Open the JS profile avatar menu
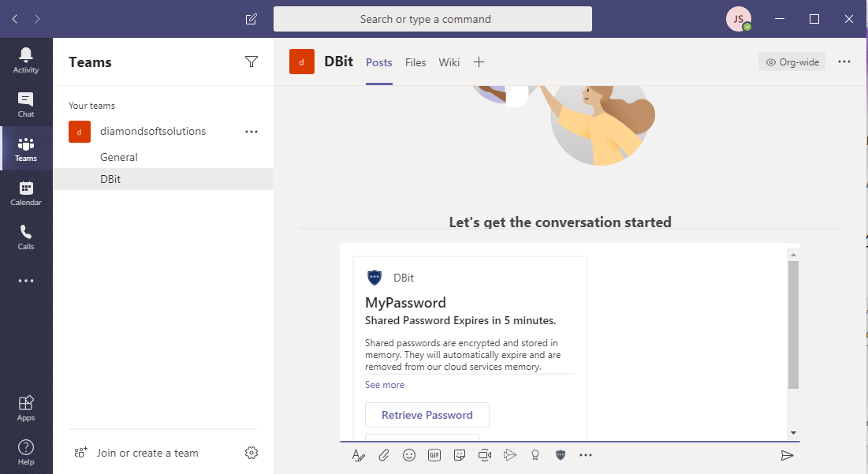This screenshot has height=474, width=868. coord(739,19)
